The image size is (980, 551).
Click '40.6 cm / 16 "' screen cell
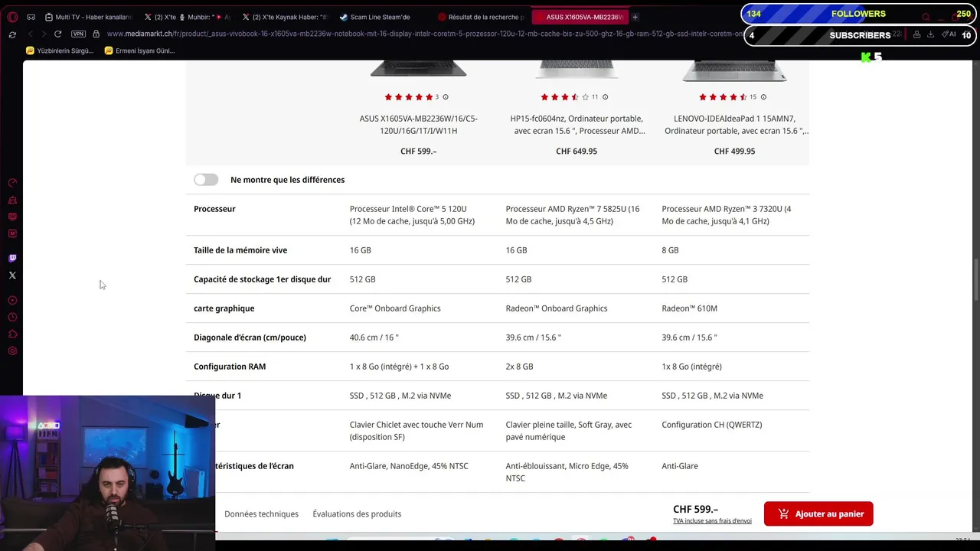374,337
